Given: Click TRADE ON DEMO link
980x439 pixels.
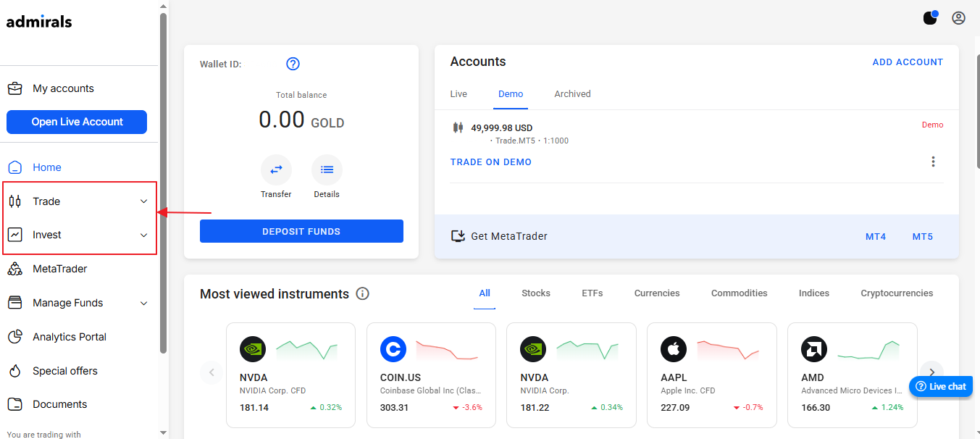Looking at the screenshot, I should click(x=491, y=162).
